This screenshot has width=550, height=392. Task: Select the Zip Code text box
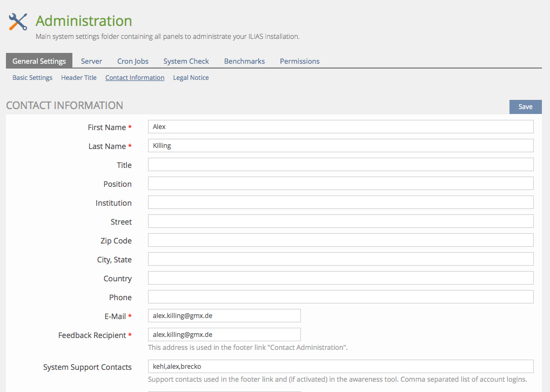click(x=340, y=240)
